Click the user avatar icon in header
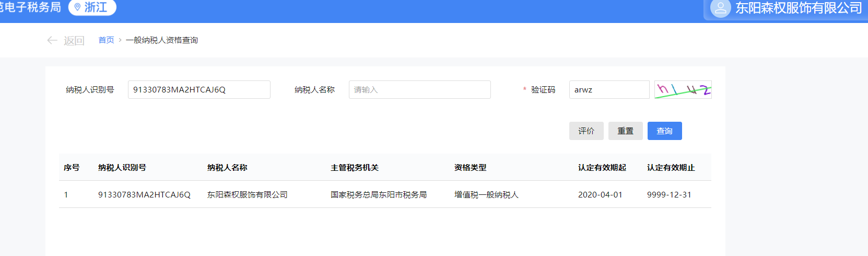Image resolution: width=868 pixels, height=256 pixels. 721,8
